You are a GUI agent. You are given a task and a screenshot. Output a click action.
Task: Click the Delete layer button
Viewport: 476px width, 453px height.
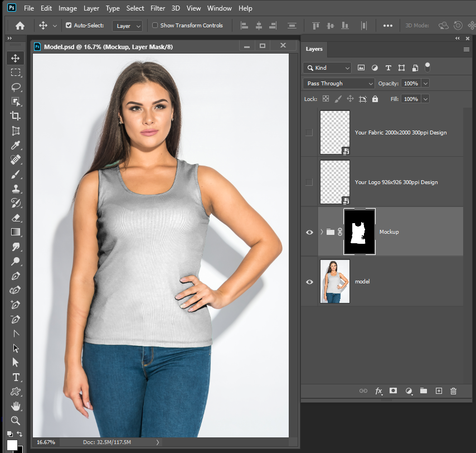(453, 391)
